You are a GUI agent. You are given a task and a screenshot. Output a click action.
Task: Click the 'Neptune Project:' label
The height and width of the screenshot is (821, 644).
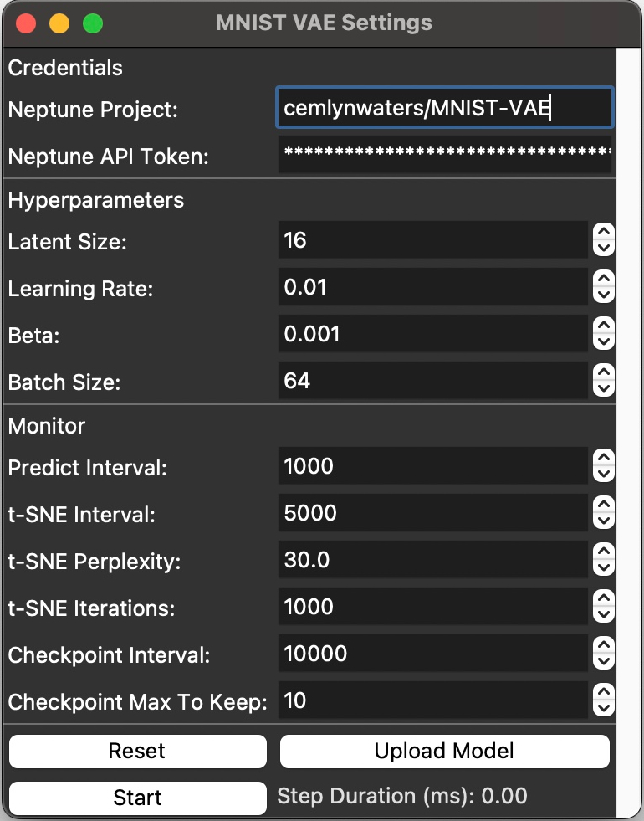[x=93, y=110]
